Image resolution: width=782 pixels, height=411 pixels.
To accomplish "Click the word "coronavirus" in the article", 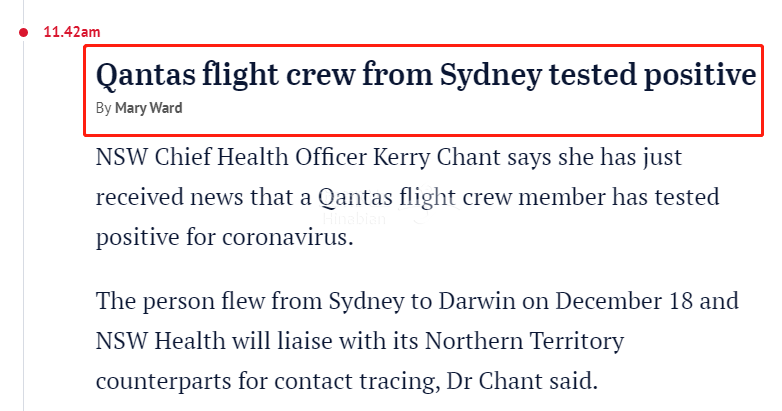I will pyautogui.click(x=288, y=237).
